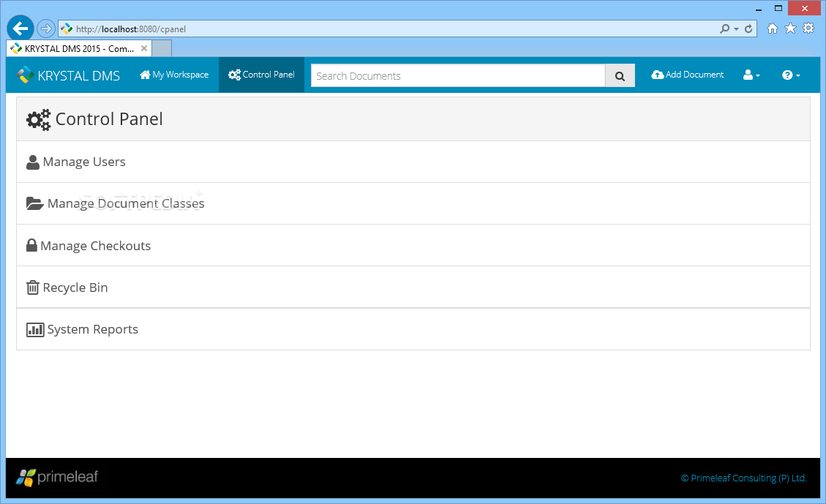Click the browser forward arrow button

click(46, 29)
